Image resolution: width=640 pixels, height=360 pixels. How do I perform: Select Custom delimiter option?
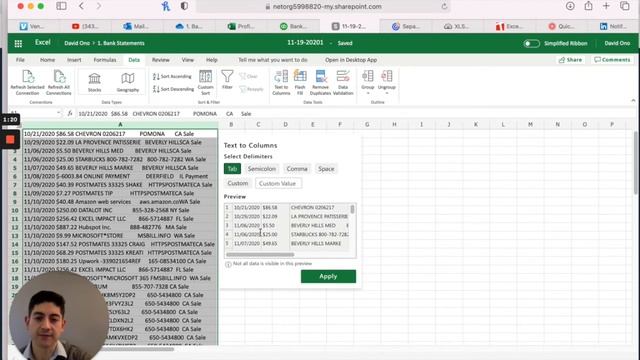point(238,183)
